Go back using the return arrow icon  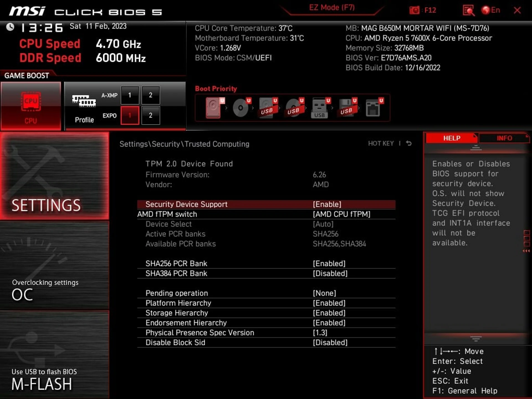point(409,143)
